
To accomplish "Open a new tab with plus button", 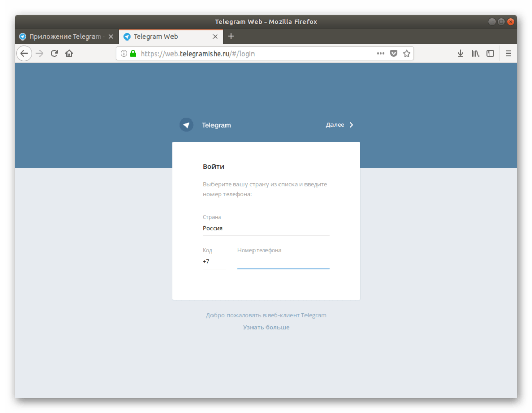I will [x=231, y=36].
